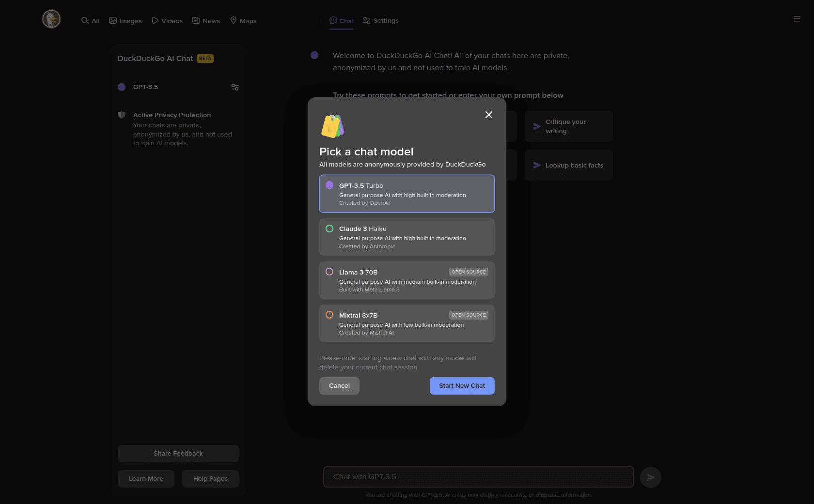Viewport: 814px width, 504px height.
Task: Open the Settings tab in the header
Action: (x=381, y=21)
